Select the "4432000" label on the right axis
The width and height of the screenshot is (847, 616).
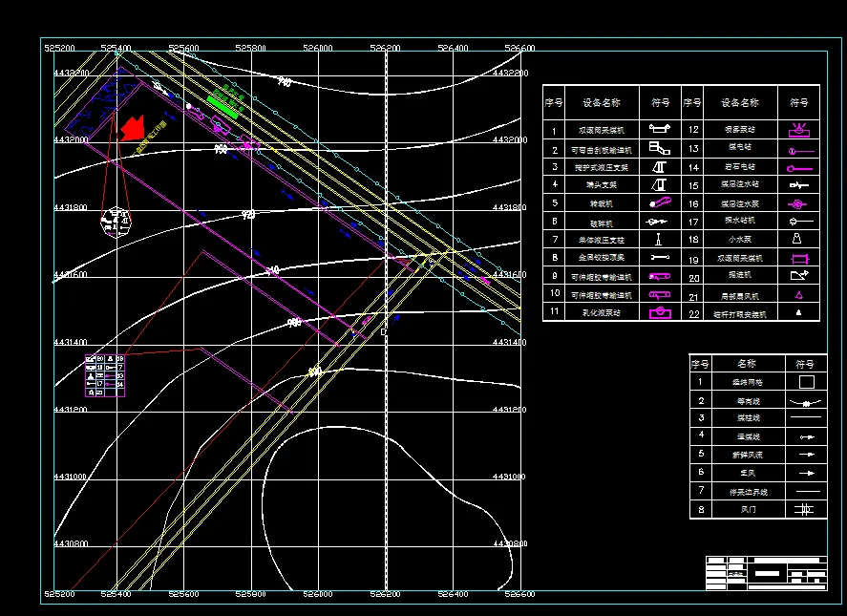point(511,140)
